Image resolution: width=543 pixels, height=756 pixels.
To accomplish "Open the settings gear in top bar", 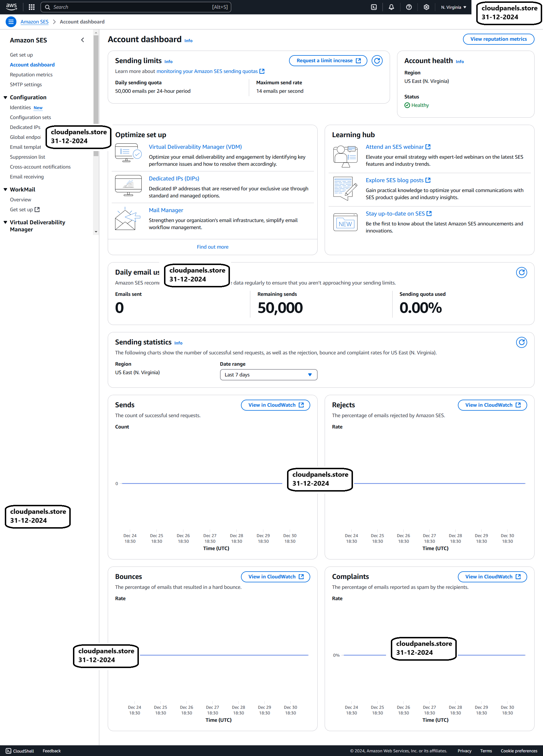I will (x=426, y=7).
